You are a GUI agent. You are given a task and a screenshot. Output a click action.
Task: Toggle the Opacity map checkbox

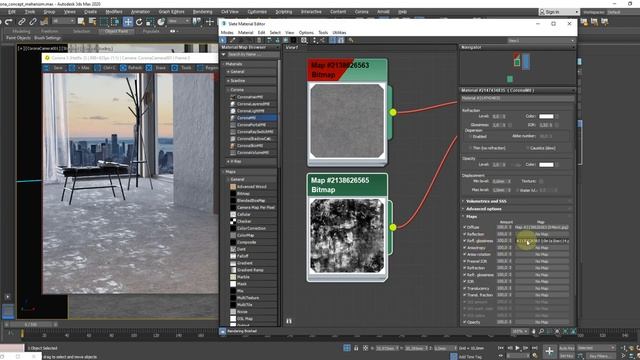click(x=464, y=322)
